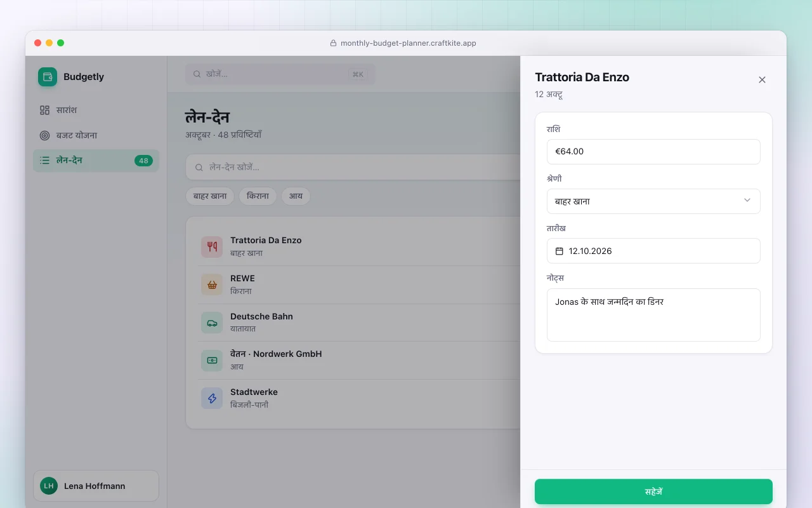Click the REWE shopping basket icon
Viewport: 812px width, 508px height.
pos(212,284)
